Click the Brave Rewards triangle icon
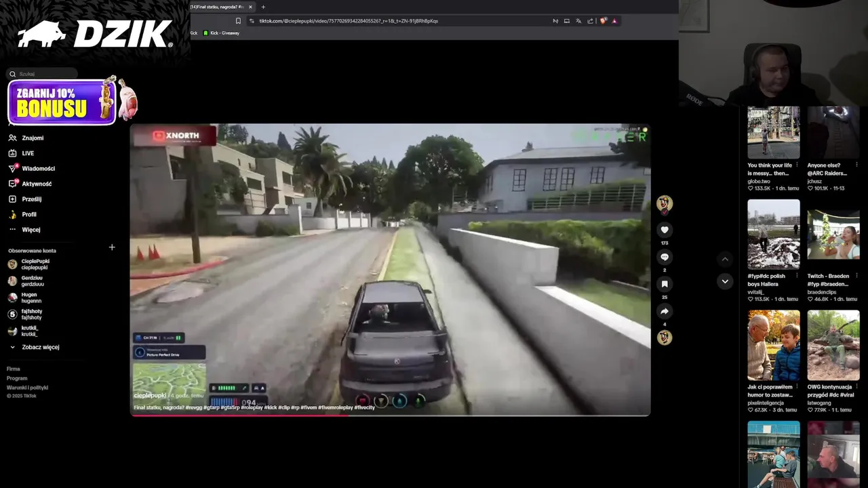Screen dimensions: 868x488 (614, 20)
